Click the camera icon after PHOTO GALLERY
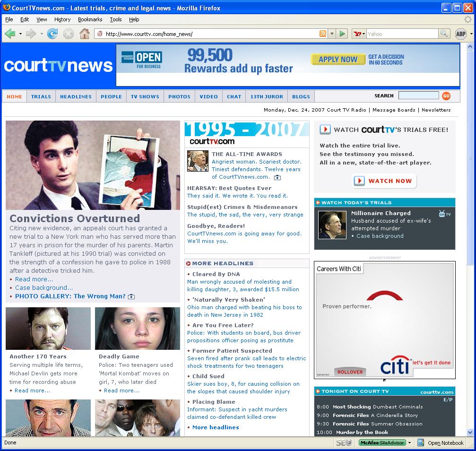The width and height of the screenshot is (476, 451). (x=131, y=297)
